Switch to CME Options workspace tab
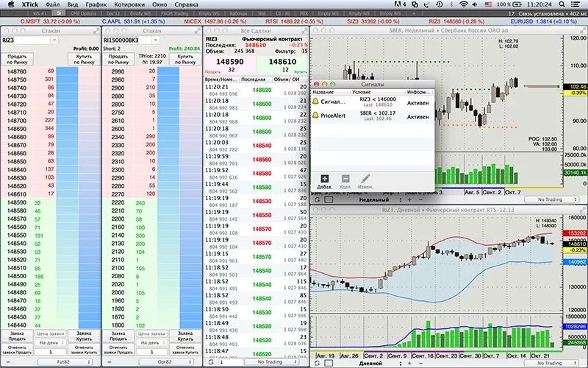588x368 pixels. click(83, 13)
